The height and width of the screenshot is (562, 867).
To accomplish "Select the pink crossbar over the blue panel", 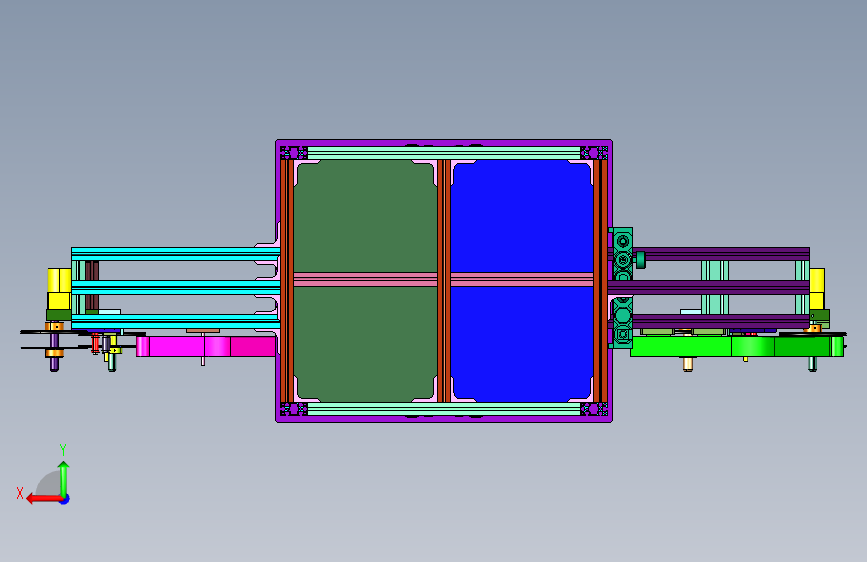I will click(522, 279).
